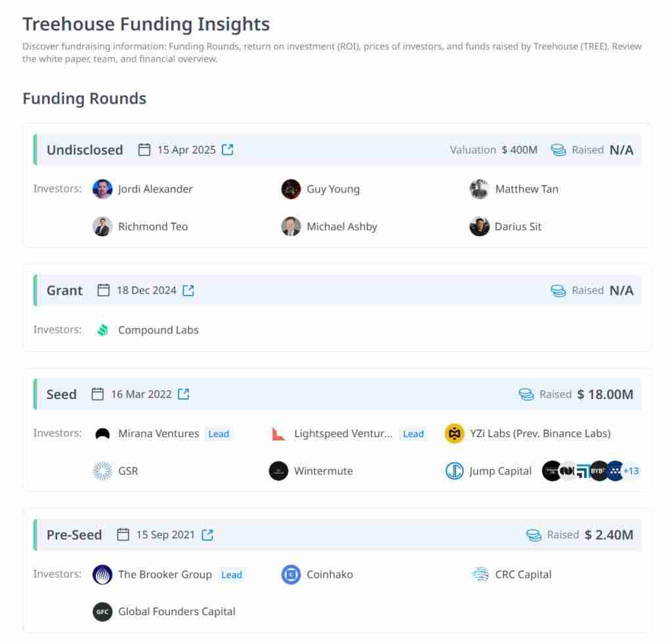Image resolution: width=672 pixels, height=644 pixels.
Task: Click the Jump Capital investor logo
Action: pos(455,471)
